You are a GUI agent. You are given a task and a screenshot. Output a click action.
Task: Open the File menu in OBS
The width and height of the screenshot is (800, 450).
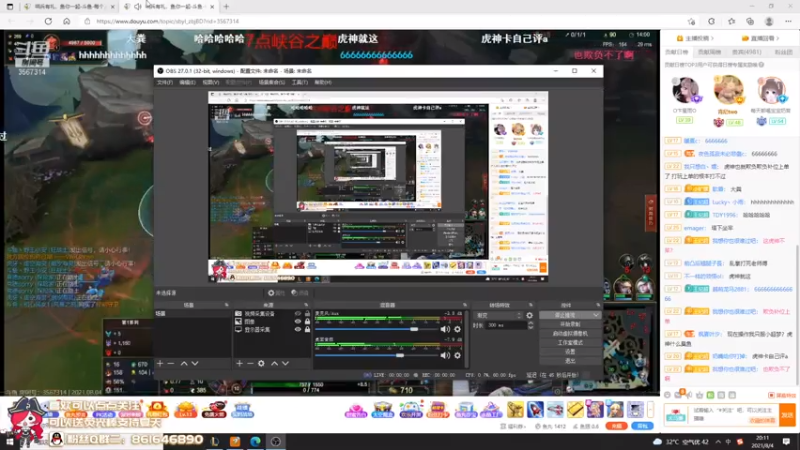tap(165, 82)
